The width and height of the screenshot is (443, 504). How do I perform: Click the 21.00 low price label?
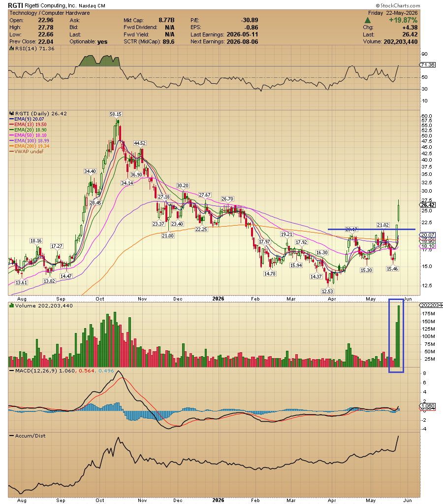click(168, 235)
